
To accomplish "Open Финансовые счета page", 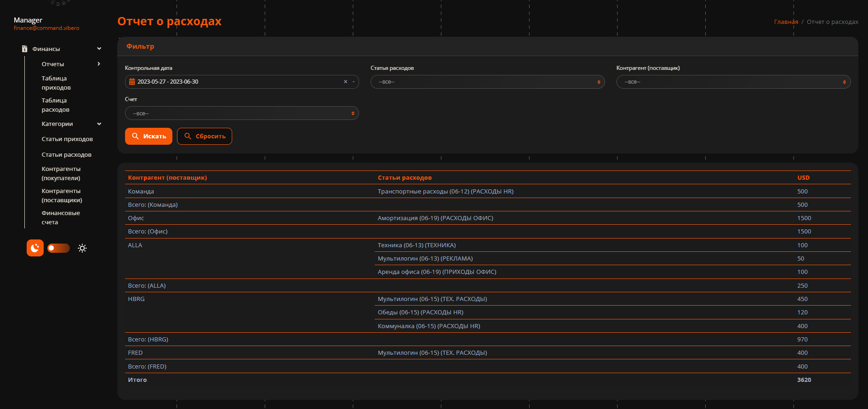I will (x=61, y=217).
